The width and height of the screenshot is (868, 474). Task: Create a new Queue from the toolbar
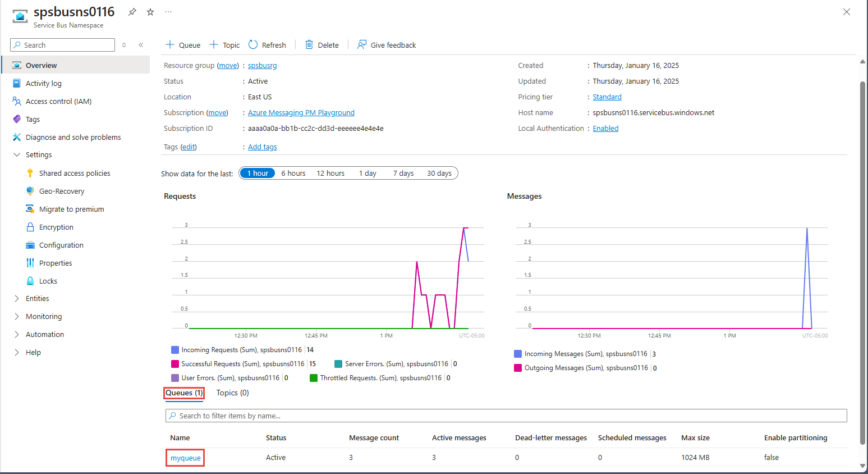(182, 44)
